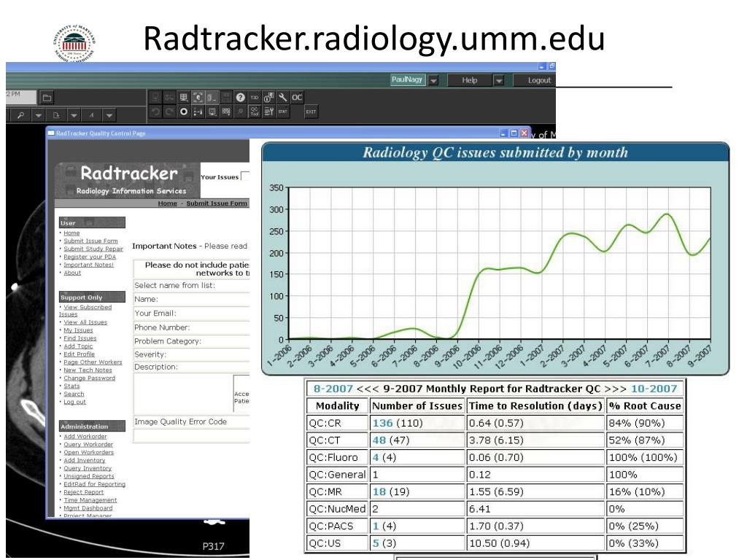Open the Add Workorder link
The width and height of the screenshot is (747, 560).
(85, 437)
